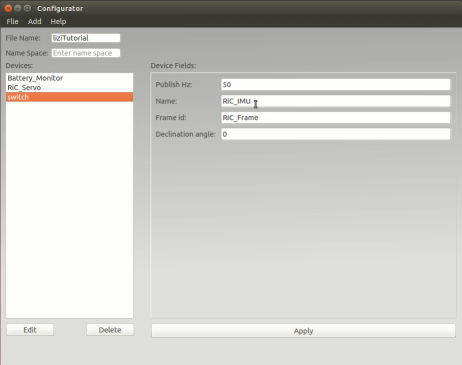Click the Device Fields label

[x=173, y=65]
